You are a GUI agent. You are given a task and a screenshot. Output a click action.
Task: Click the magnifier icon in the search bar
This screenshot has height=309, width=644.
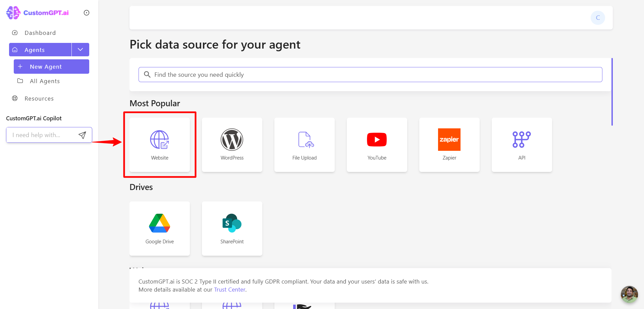pyautogui.click(x=147, y=74)
